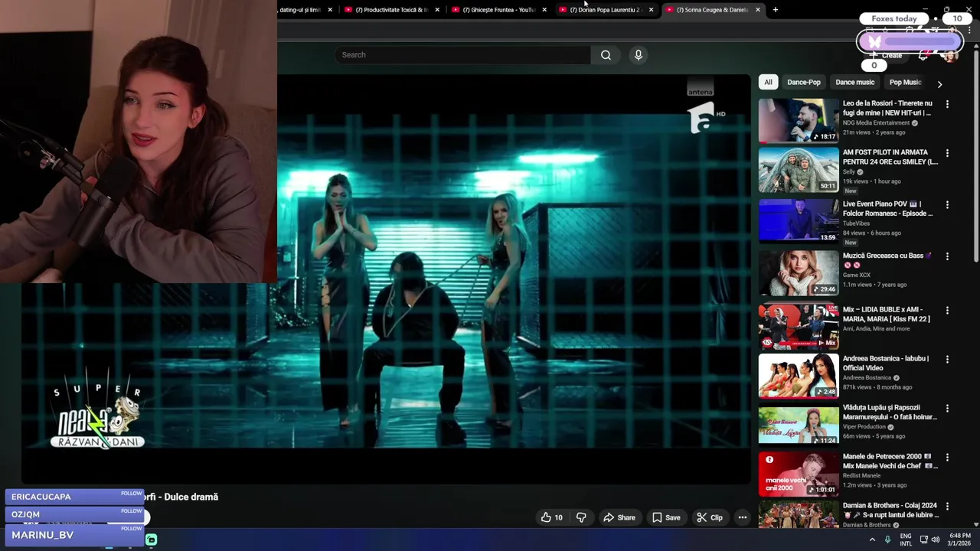The image size is (980, 551).
Task: Click taskbar microphone tray icon
Action: point(887,540)
